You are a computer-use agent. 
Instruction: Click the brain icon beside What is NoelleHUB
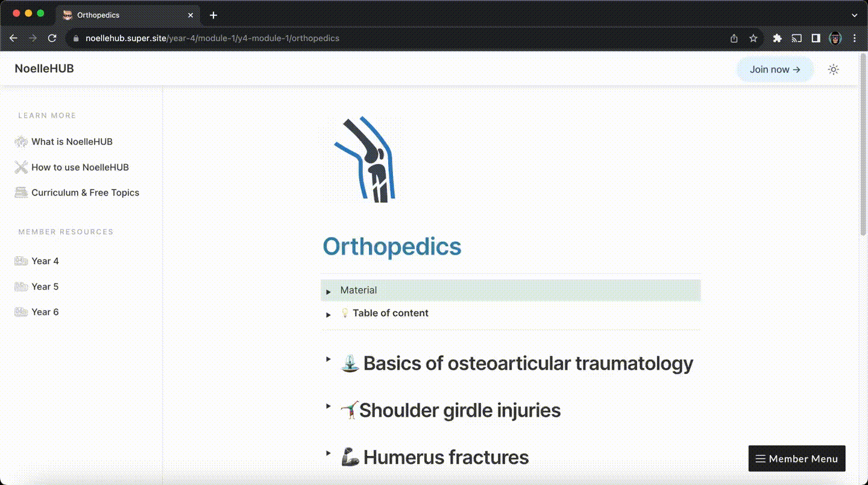pos(21,142)
